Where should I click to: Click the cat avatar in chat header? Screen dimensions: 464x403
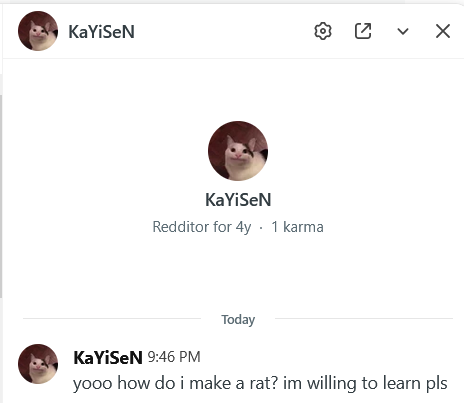[38, 31]
